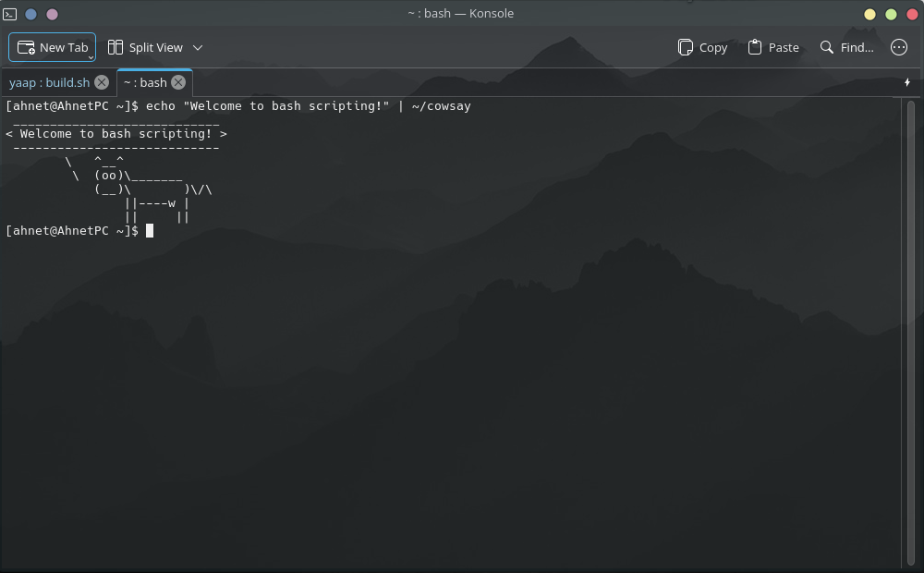The width and height of the screenshot is (924, 573).
Task: Click the yellow minimize window button
Action: coord(869,14)
